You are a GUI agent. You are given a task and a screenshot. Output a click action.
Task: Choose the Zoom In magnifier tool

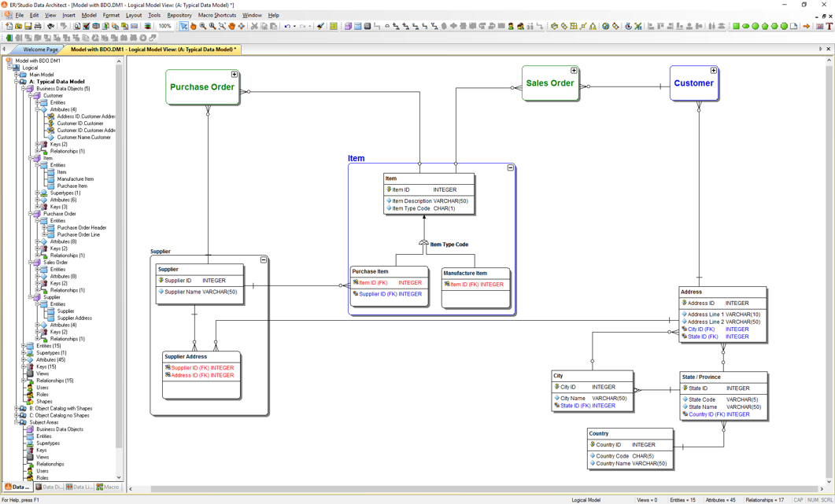[x=203, y=26]
